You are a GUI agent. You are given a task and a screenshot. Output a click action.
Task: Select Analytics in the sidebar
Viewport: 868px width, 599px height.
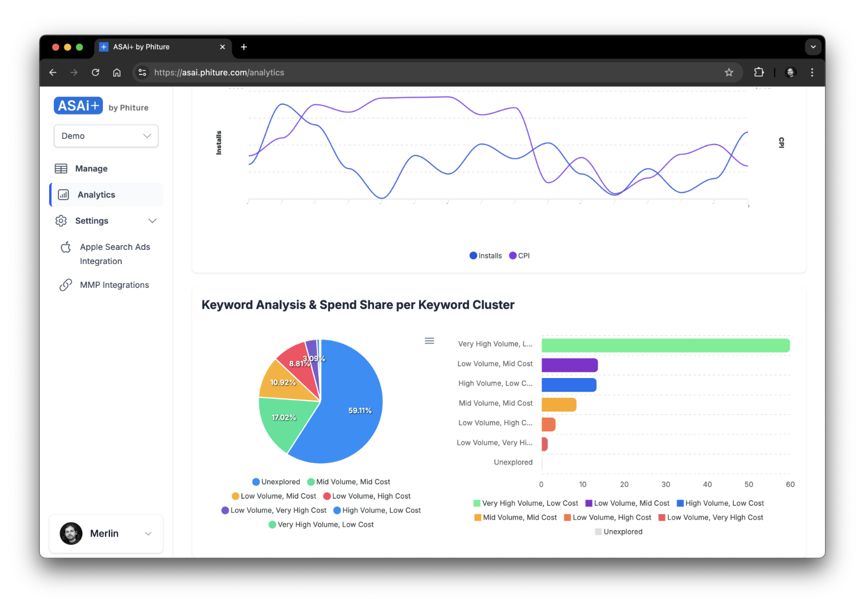[x=96, y=195]
